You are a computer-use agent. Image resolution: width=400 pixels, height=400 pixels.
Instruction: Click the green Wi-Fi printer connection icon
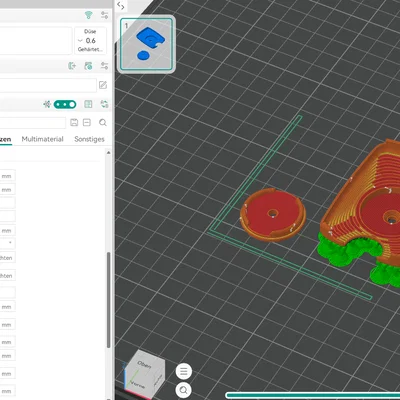click(x=88, y=15)
